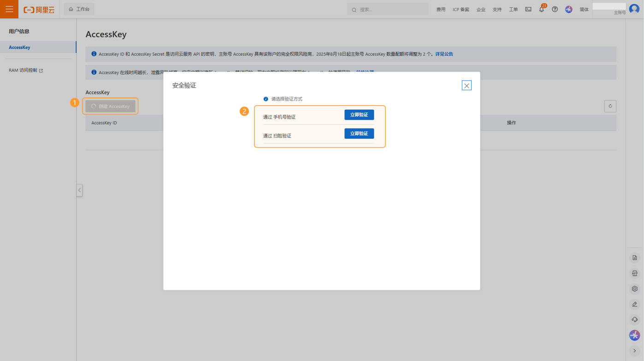Select AccessKey in the left sidebar
Viewport: 644px width, 361px height.
19,47
